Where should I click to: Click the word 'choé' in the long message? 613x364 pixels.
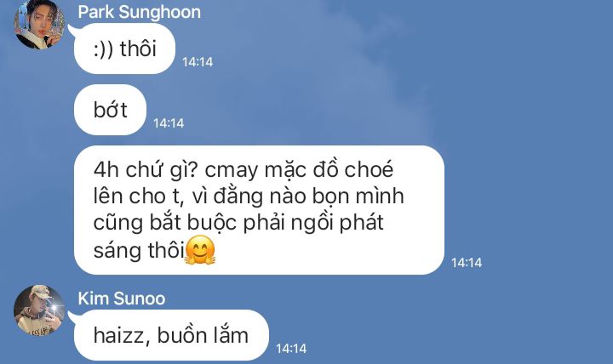point(369,169)
